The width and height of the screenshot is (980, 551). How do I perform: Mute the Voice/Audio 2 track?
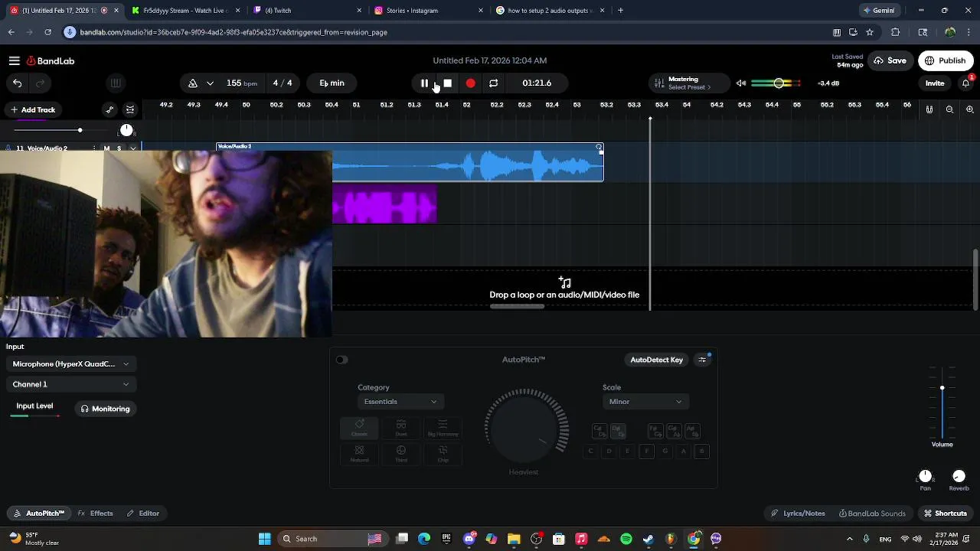click(x=107, y=148)
